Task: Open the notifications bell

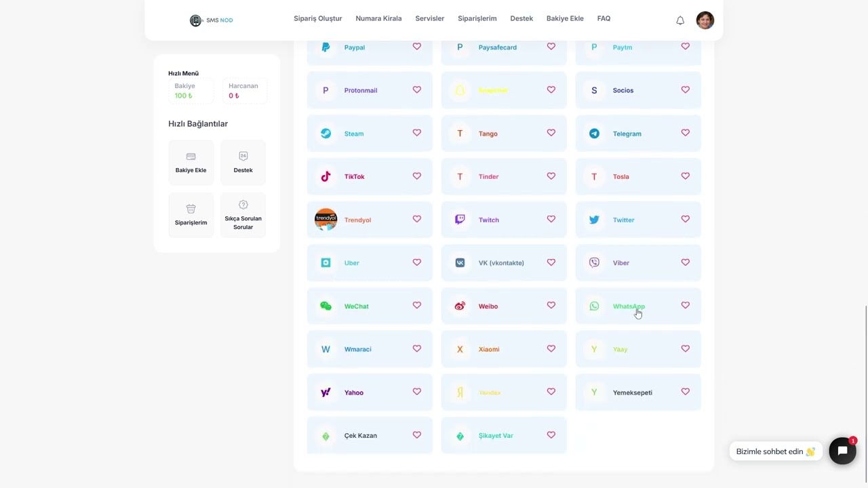Action: point(680,20)
